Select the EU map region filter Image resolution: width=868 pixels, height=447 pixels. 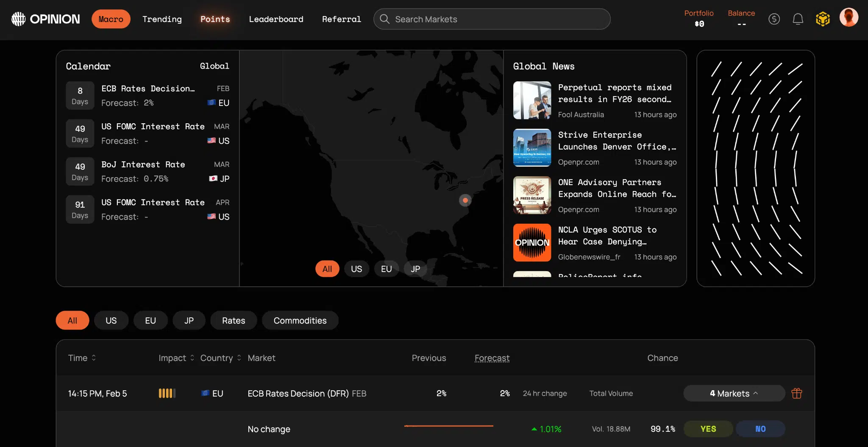coord(386,269)
